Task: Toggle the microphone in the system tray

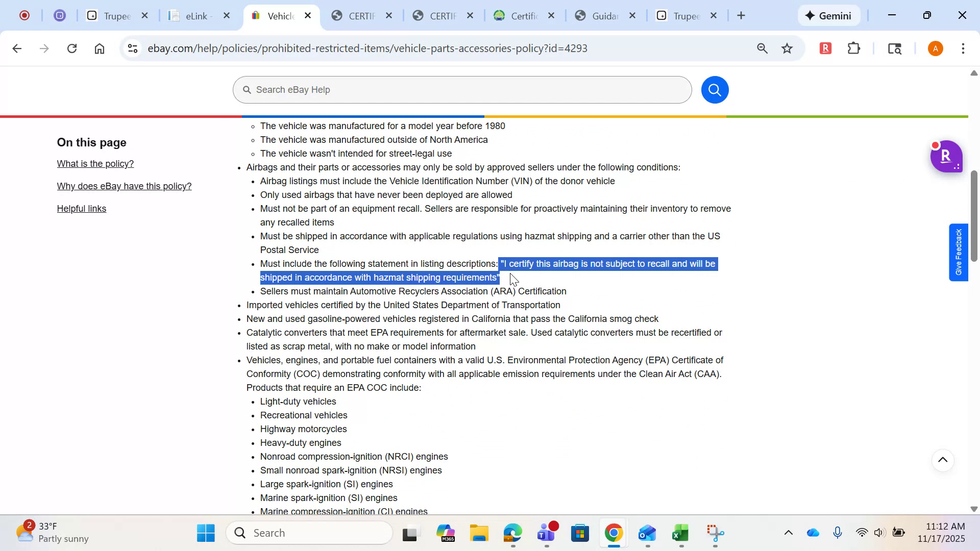Action: click(838, 532)
